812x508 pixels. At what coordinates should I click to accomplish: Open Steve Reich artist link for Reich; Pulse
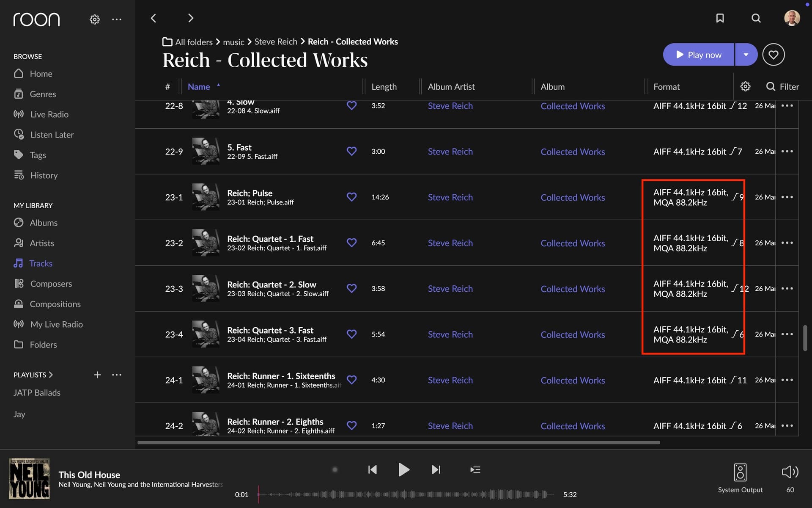point(450,197)
